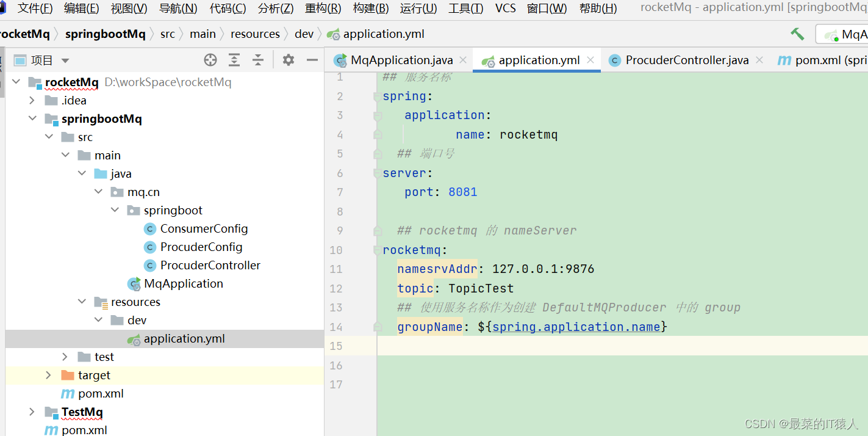Click the collapse all icon in project panel
868x436 pixels.
(x=258, y=60)
